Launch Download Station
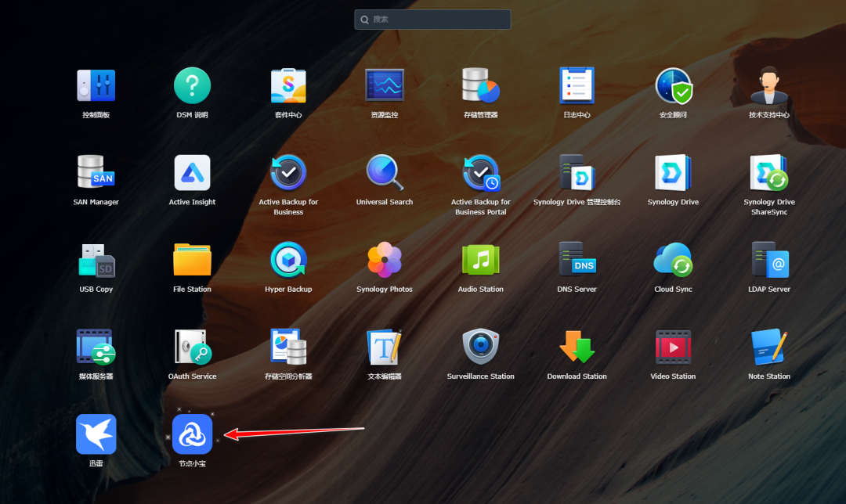The image size is (846, 504). click(577, 347)
